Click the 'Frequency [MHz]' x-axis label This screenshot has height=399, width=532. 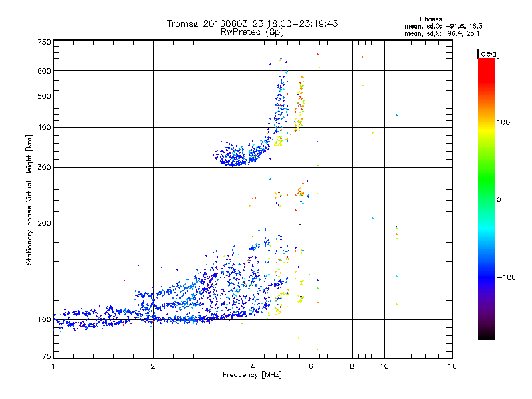tap(252, 374)
